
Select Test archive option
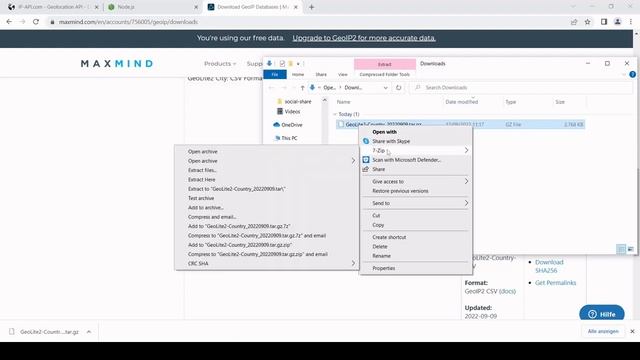[x=201, y=198]
